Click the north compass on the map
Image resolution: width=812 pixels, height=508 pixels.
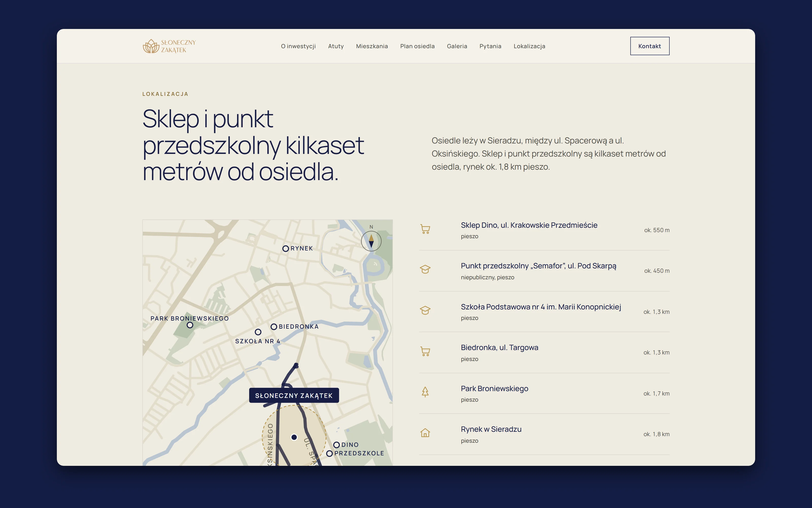coord(371,241)
